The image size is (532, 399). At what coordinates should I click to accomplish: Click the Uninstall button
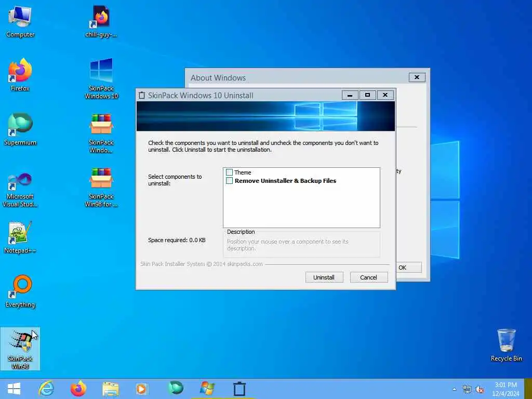[324, 277]
